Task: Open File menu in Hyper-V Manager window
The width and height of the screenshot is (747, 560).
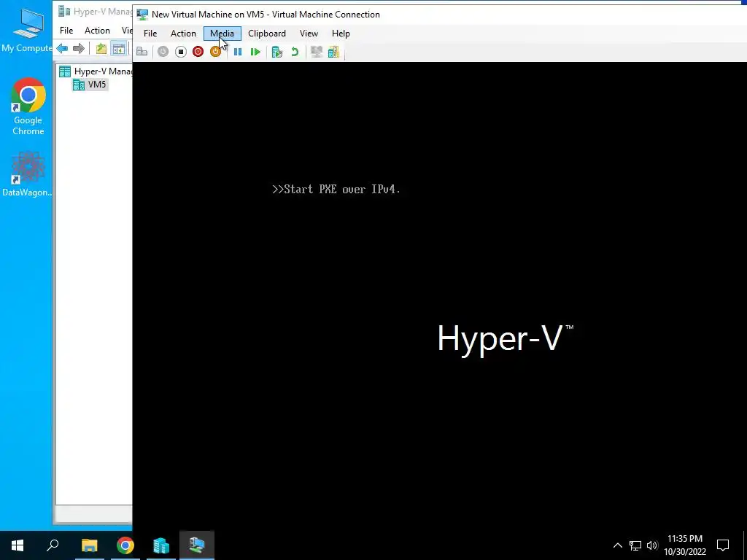Action: tap(66, 31)
